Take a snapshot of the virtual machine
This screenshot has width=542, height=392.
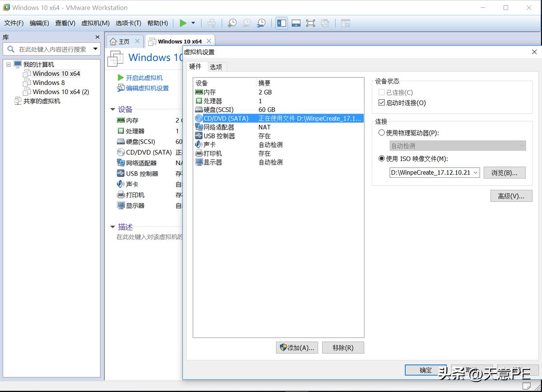[x=232, y=23]
